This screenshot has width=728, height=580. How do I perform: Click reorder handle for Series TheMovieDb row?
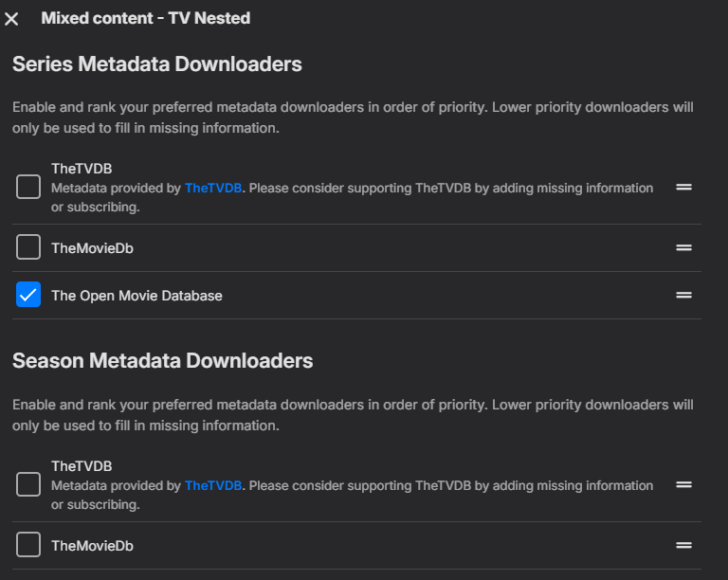[683, 248]
